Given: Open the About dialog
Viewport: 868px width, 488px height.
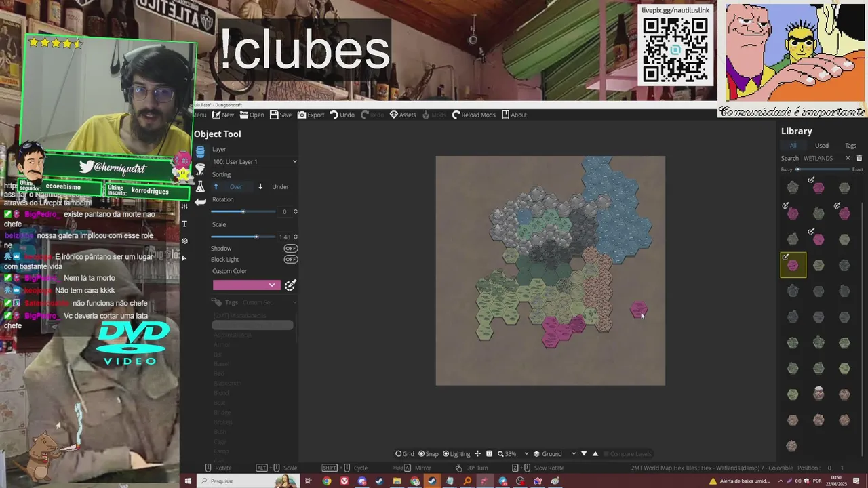Looking at the screenshot, I should (x=514, y=115).
